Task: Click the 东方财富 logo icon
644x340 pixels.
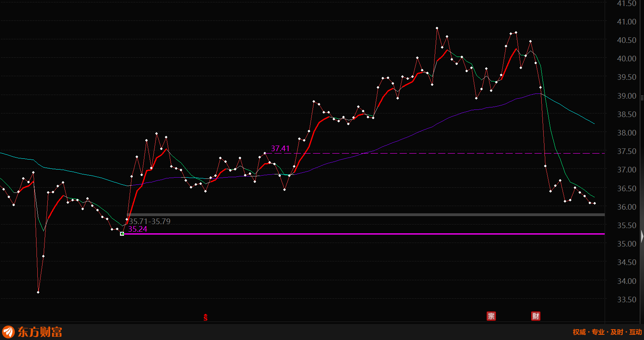Action: [8, 332]
